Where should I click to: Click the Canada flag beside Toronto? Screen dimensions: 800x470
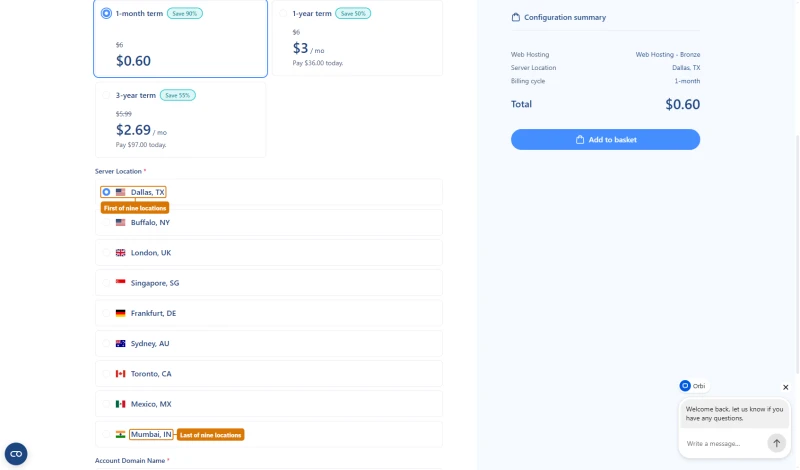[x=120, y=374]
